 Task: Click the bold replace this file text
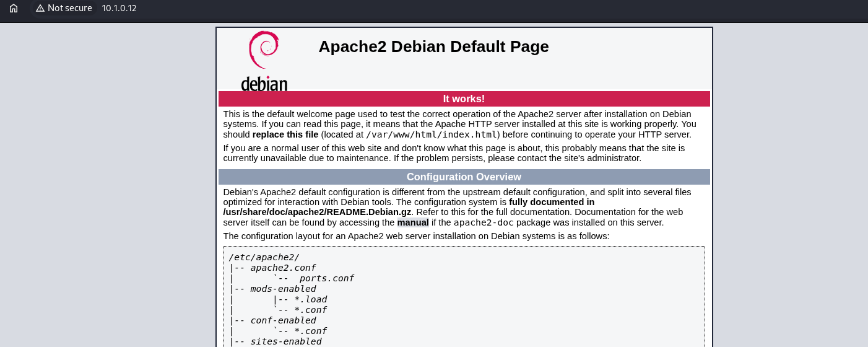pyautogui.click(x=285, y=134)
